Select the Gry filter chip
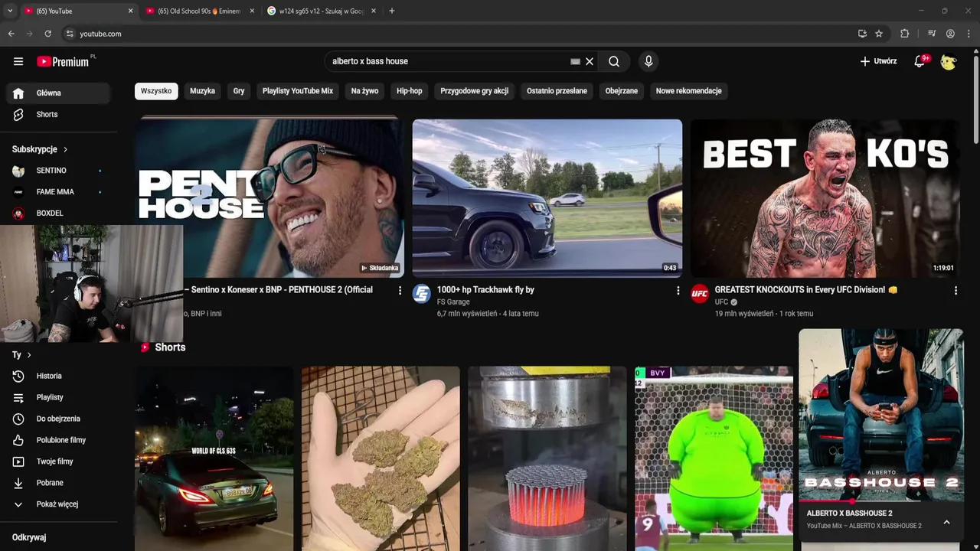The height and width of the screenshot is (551, 980). pos(239,91)
